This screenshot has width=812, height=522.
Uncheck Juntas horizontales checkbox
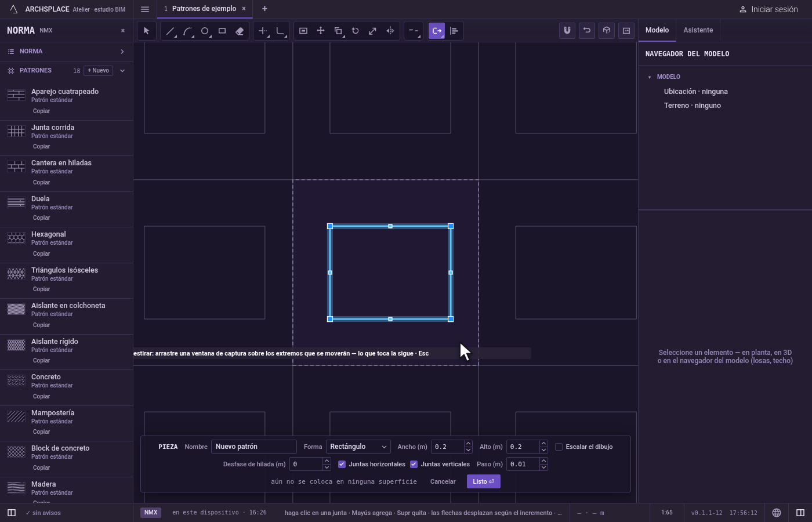[342, 464]
